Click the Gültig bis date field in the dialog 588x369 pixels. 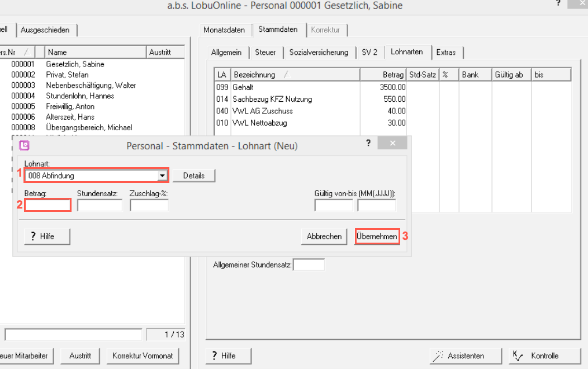pyautogui.click(x=377, y=205)
